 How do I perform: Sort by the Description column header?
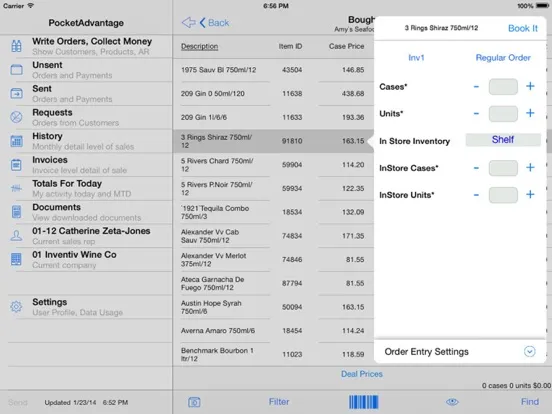[199, 46]
